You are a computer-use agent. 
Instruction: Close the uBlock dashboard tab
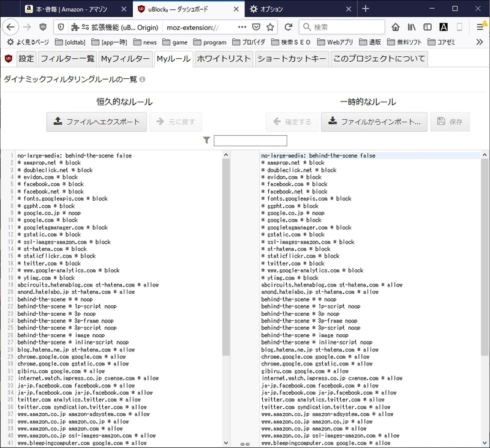coord(236,9)
